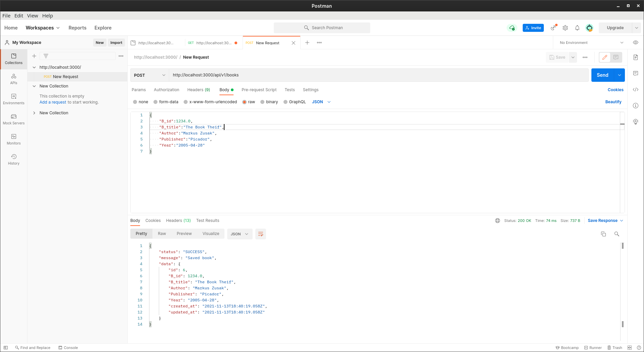The width and height of the screenshot is (644, 352).
Task: Copy the response body to clipboard
Action: click(x=603, y=234)
